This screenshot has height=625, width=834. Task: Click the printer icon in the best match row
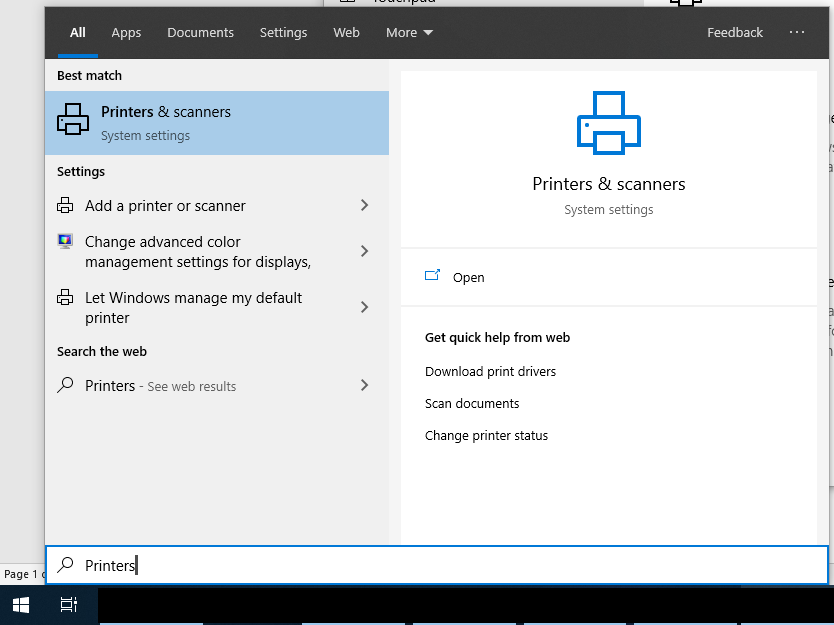[73, 119]
